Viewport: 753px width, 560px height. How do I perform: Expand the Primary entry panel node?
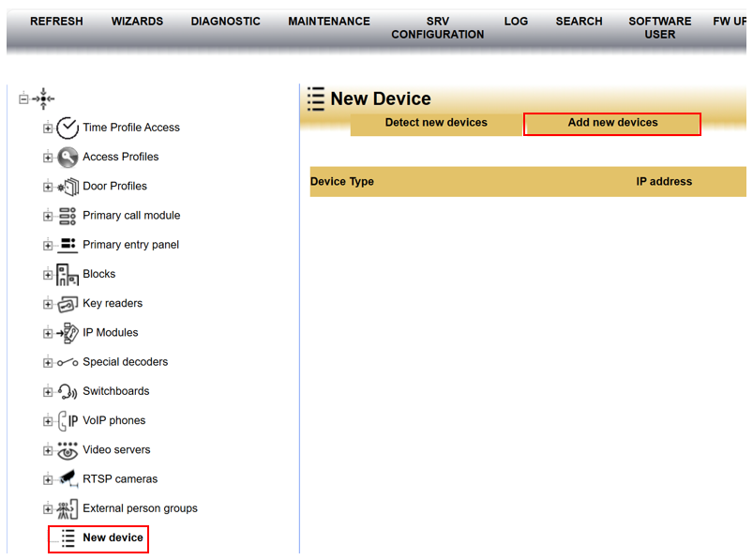click(48, 246)
